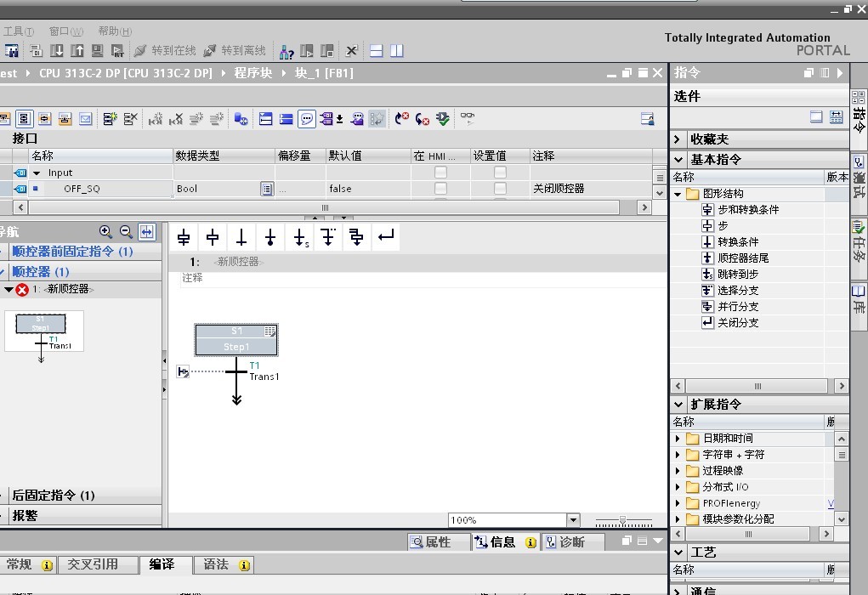This screenshot has width=868, height=595.
Task: Click the 转到离线 (go offline) button
Action: point(235,51)
